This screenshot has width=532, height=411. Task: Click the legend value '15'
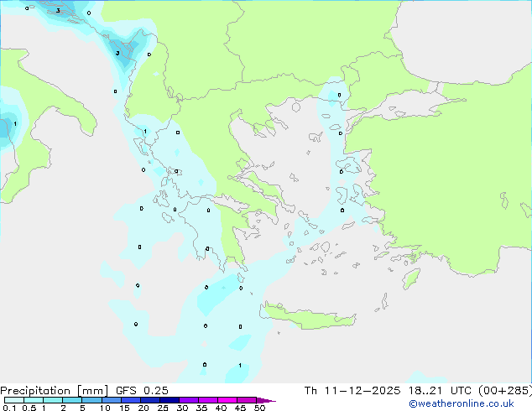point(124,408)
